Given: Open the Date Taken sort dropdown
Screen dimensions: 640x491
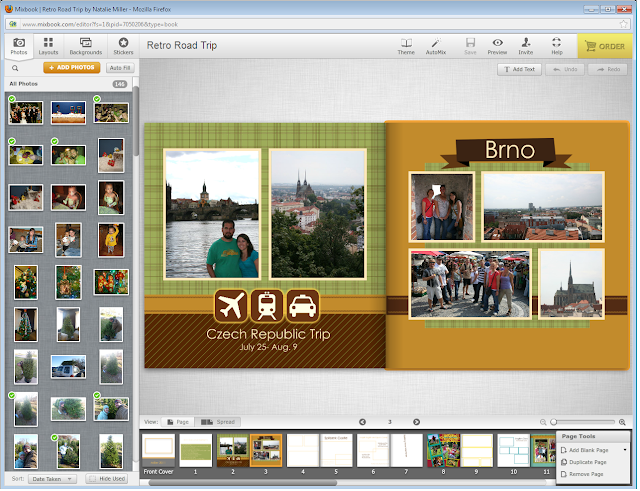Looking at the screenshot, I should 52,479.
